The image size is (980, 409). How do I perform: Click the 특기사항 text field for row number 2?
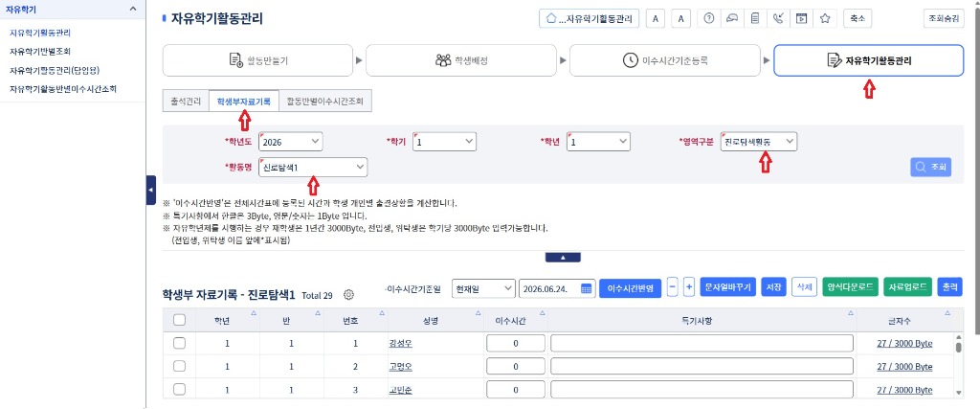(x=702, y=367)
